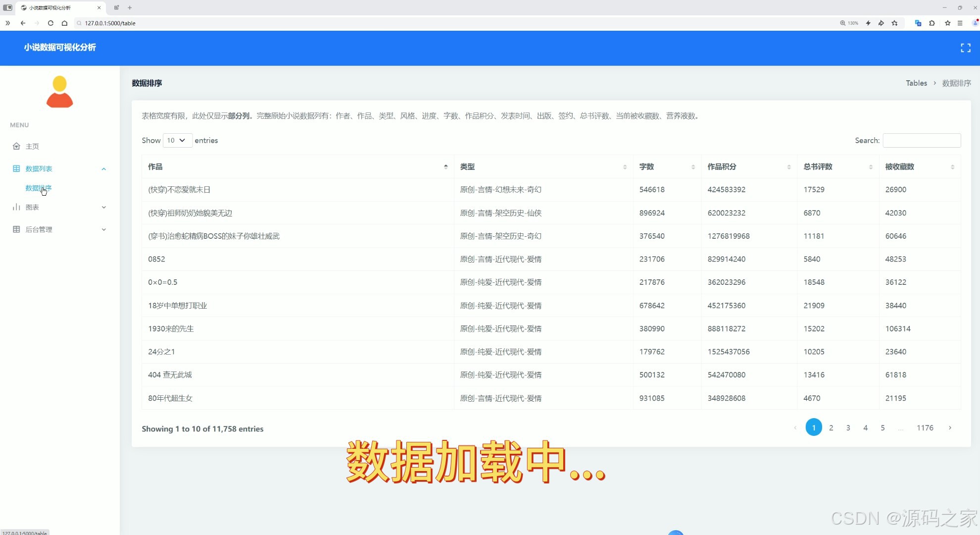This screenshot has width=980, height=535.
Task: Select the 数据排序 sidebar menu item
Action: (x=38, y=188)
